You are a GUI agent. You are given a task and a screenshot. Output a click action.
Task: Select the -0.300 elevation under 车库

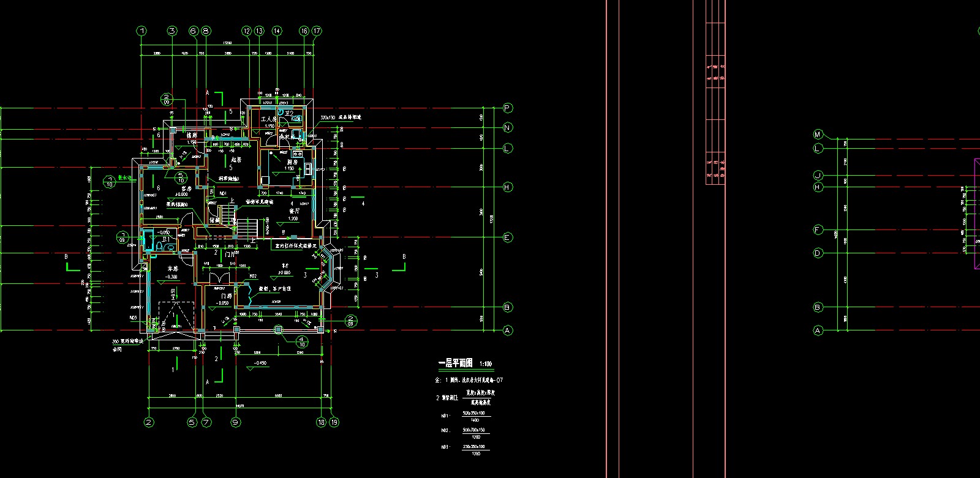coord(171,277)
